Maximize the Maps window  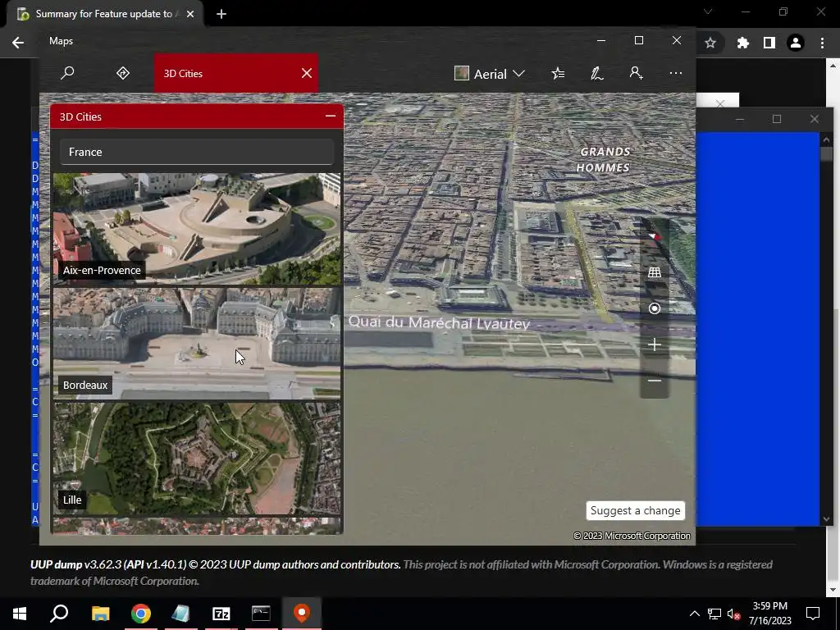click(638, 41)
